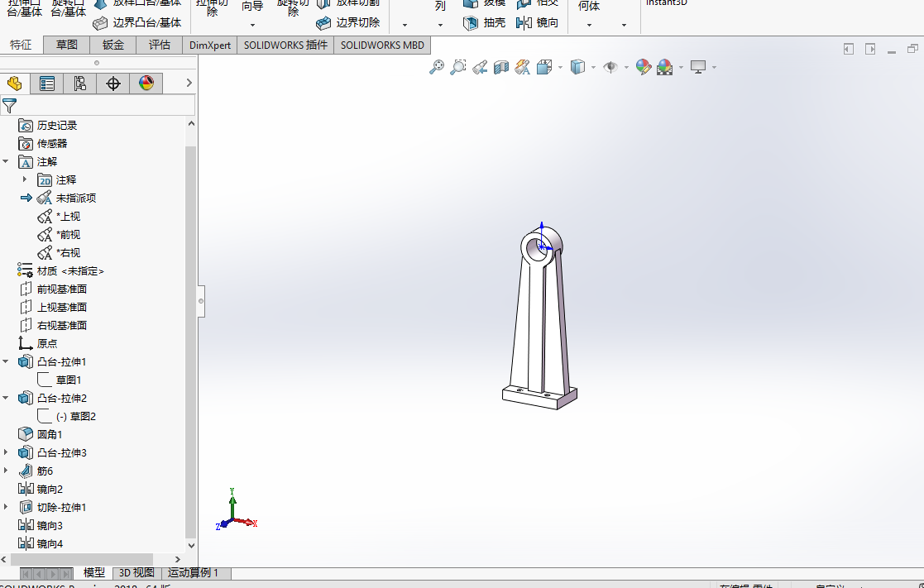The height and width of the screenshot is (588, 924).
Task: Click the Zoom to Fit magnifier icon
Action: [x=437, y=68]
